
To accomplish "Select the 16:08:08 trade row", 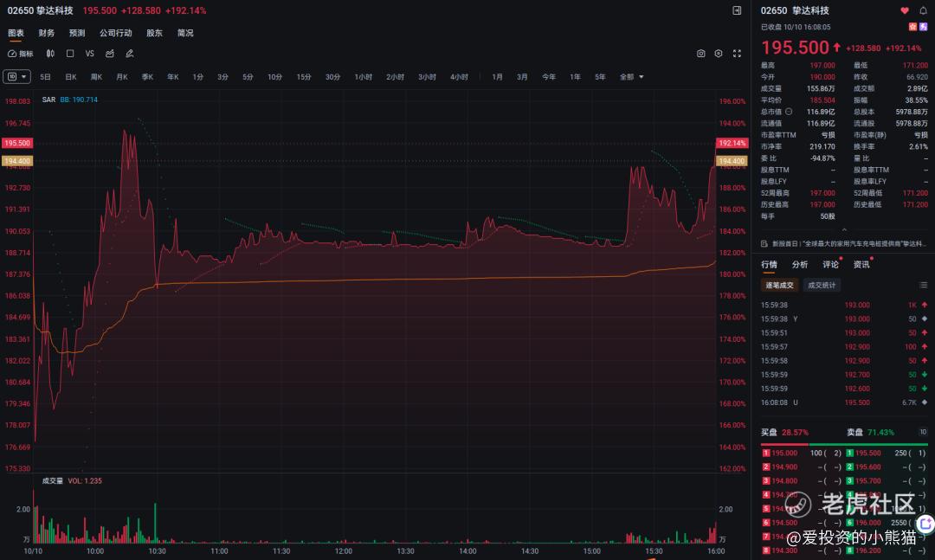I will 844,402.
